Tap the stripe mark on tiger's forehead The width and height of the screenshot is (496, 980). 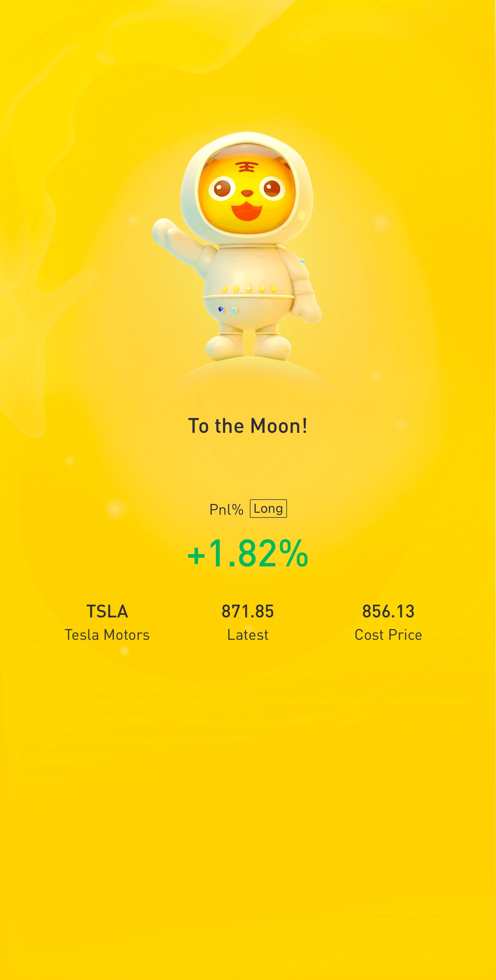point(246,167)
